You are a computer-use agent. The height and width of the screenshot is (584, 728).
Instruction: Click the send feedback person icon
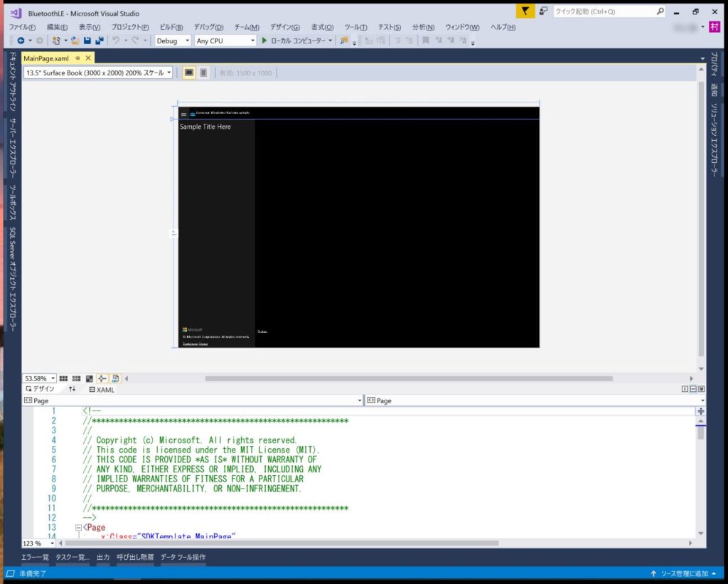coord(543,11)
